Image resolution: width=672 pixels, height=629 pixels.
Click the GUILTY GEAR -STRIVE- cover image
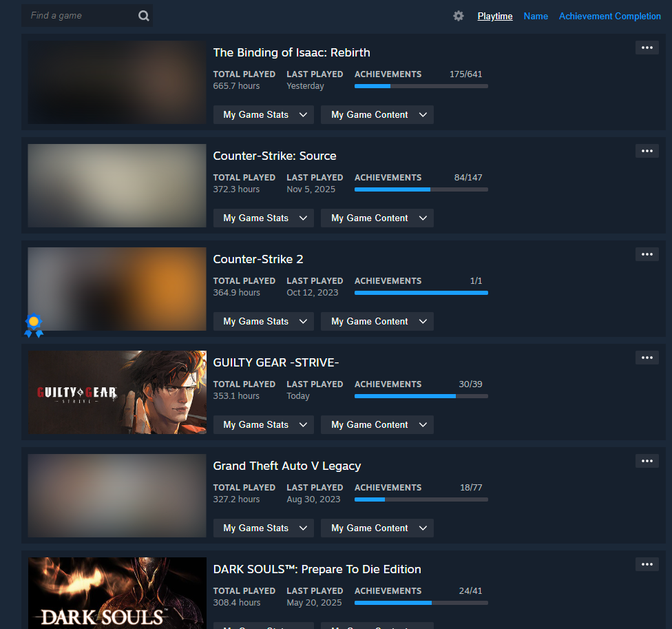pos(117,392)
